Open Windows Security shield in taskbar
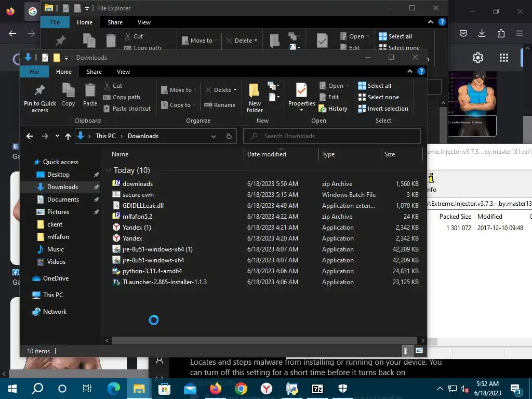This screenshot has width=532, height=399. (x=343, y=389)
